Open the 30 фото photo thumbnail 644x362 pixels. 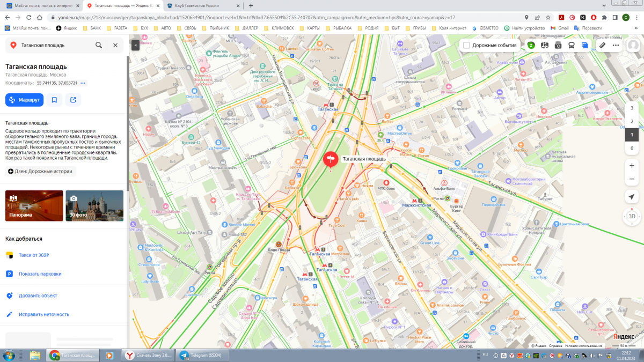click(x=94, y=206)
